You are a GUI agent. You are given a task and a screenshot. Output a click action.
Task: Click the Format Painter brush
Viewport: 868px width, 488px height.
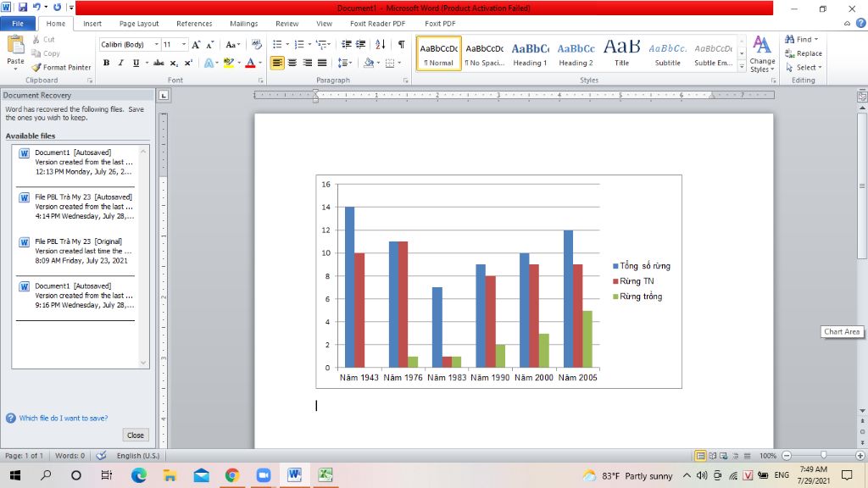click(36, 68)
